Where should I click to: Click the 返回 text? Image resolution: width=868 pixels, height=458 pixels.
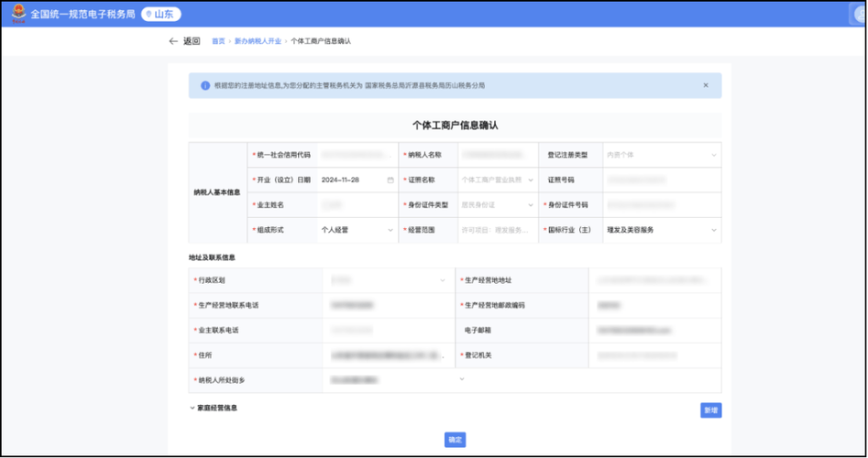tap(192, 41)
